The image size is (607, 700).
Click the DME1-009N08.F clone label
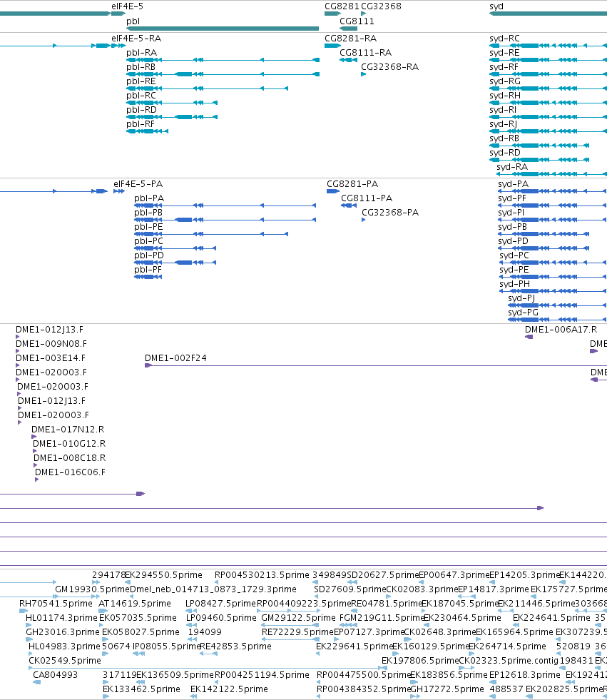[51, 344]
